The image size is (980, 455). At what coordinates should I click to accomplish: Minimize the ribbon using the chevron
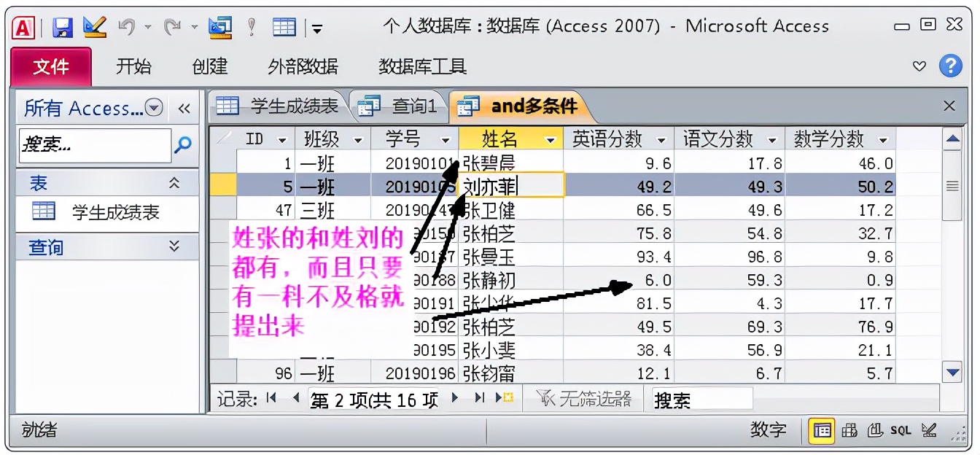pos(919,65)
